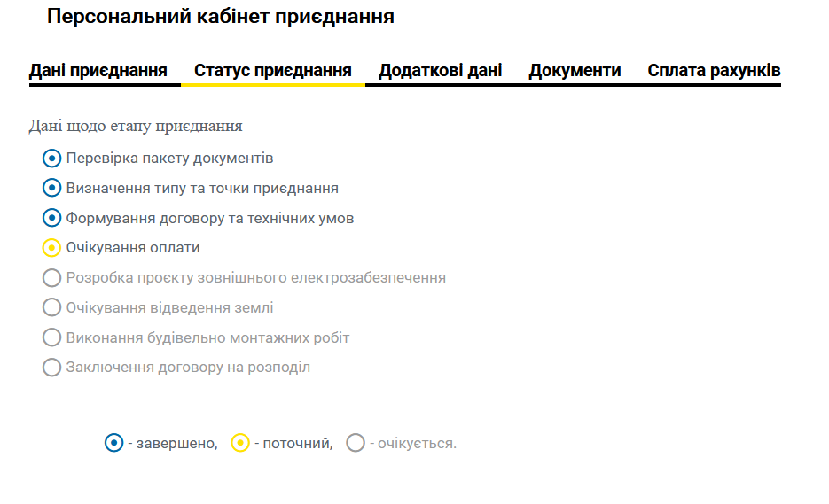Select Визначення типу та точки приєднання radio
The image size is (829, 504).
[x=51, y=188]
